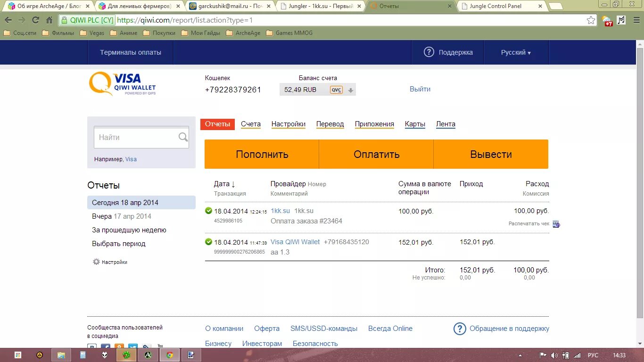
Task: Click the Visa QIWI Wallet logo
Action: pos(123,84)
